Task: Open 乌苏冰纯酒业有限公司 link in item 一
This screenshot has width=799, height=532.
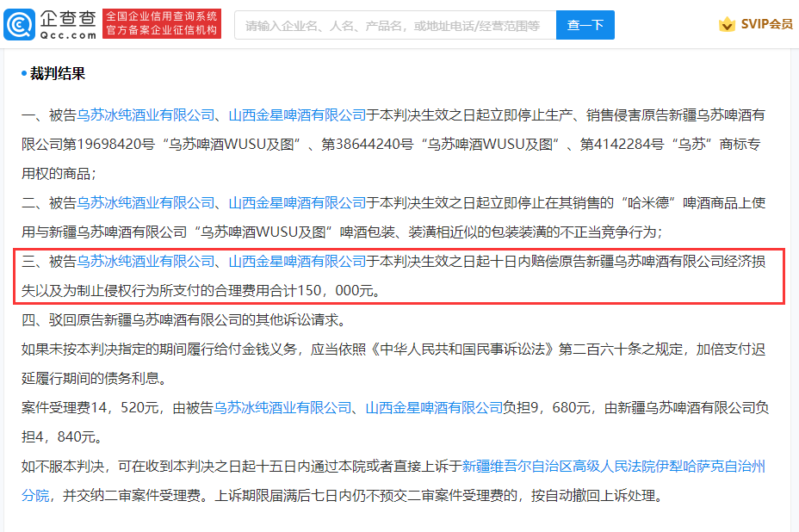Action: tap(146, 115)
